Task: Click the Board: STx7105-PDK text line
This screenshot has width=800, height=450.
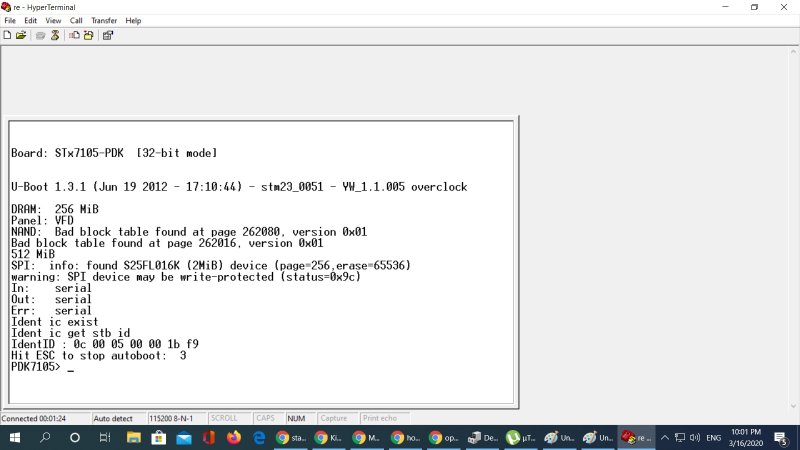Action: pos(114,153)
